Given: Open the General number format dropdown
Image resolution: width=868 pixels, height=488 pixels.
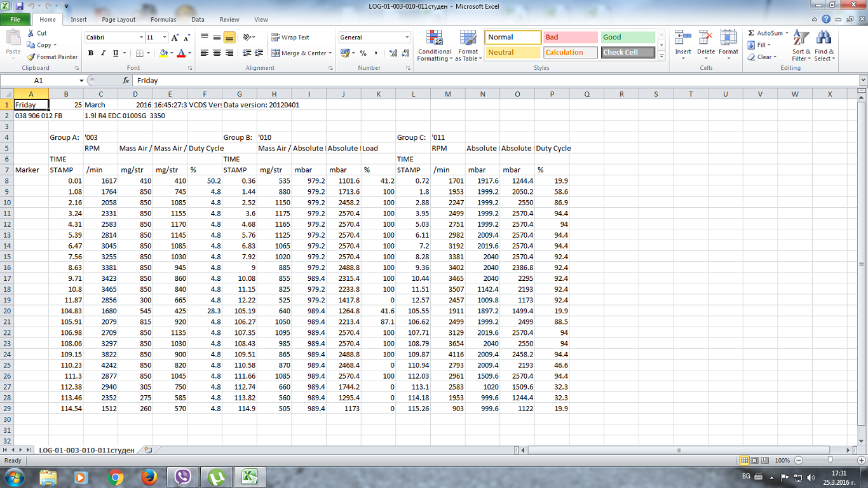Looking at the screenshot, I should (x=407, y=37).
